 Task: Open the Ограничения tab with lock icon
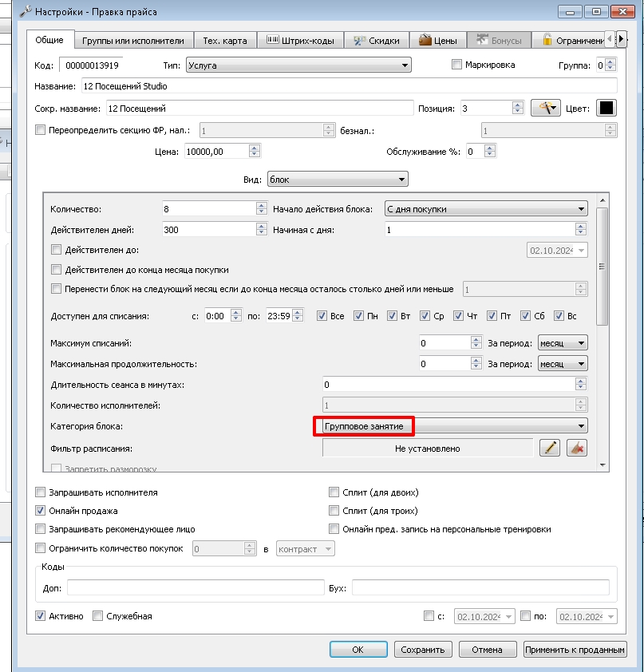tap(573, 40)
